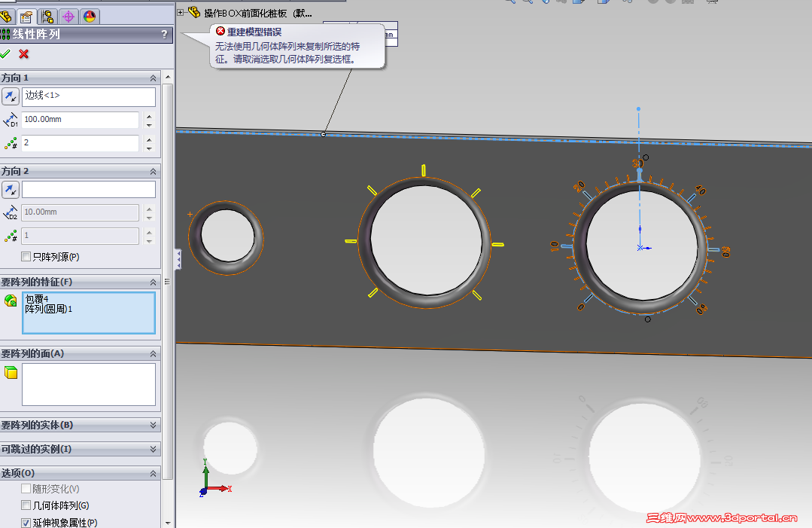Click the XYZ coordinate triad
Screen dimensions: 812x528
tap(214, 478)
